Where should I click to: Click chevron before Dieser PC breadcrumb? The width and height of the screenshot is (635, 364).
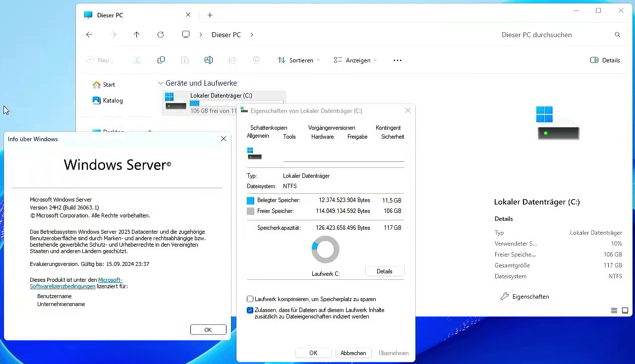click(x=201, y=35)
